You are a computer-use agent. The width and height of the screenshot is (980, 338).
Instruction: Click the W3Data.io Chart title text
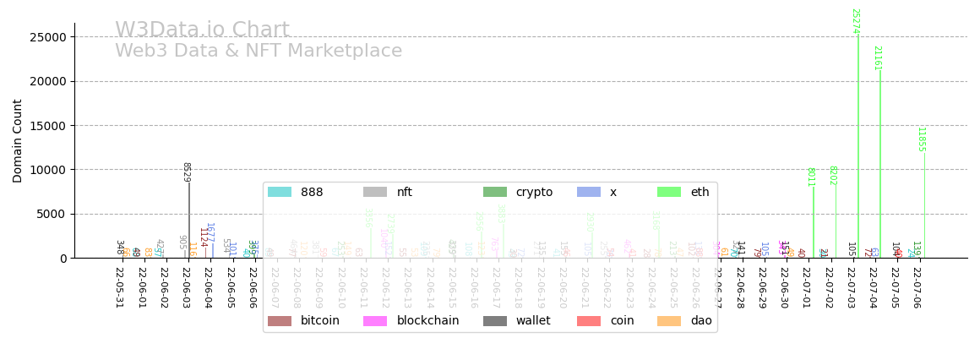point(202,30)
